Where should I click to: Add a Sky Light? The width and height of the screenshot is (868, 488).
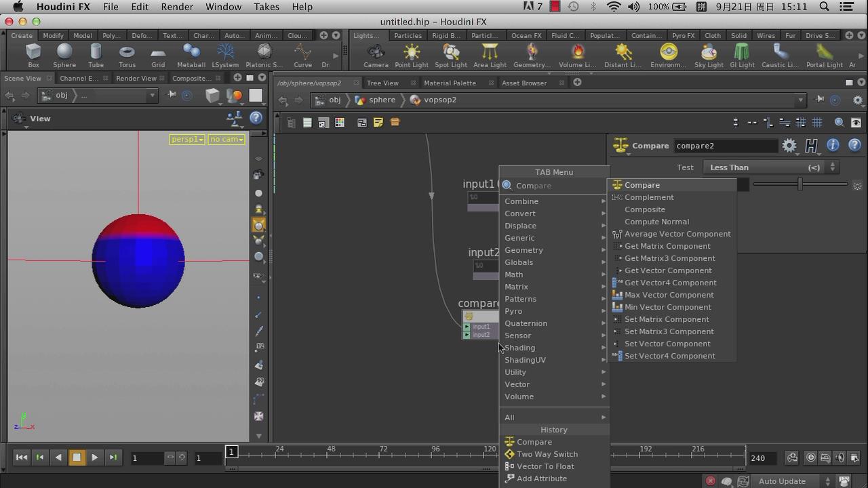709,56
